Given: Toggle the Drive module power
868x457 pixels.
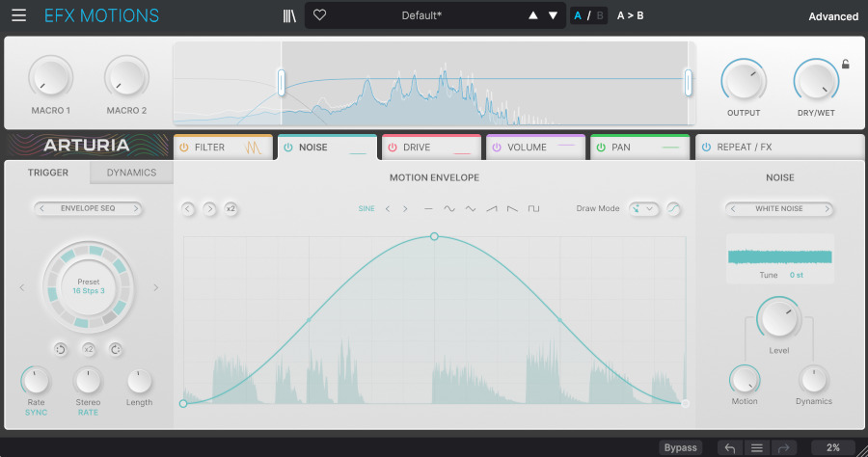Looking at the screenshot, I should (x=393, y=148).
